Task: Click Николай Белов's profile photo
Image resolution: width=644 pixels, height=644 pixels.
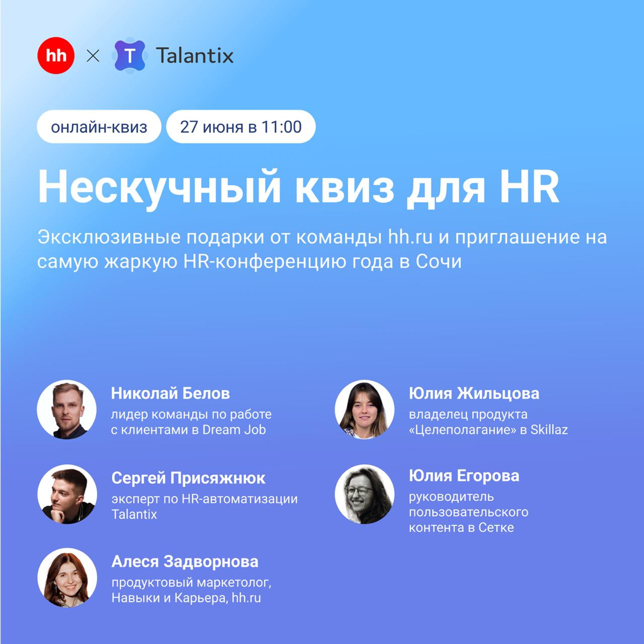Action: click(x=67, y=409)
